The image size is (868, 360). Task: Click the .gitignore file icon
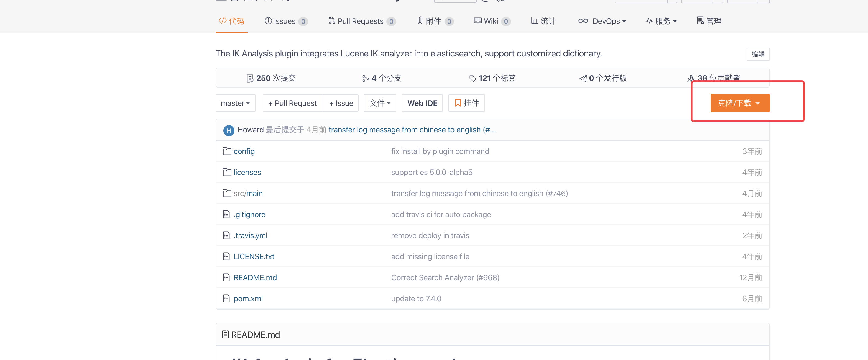click(x=226, y=214)
